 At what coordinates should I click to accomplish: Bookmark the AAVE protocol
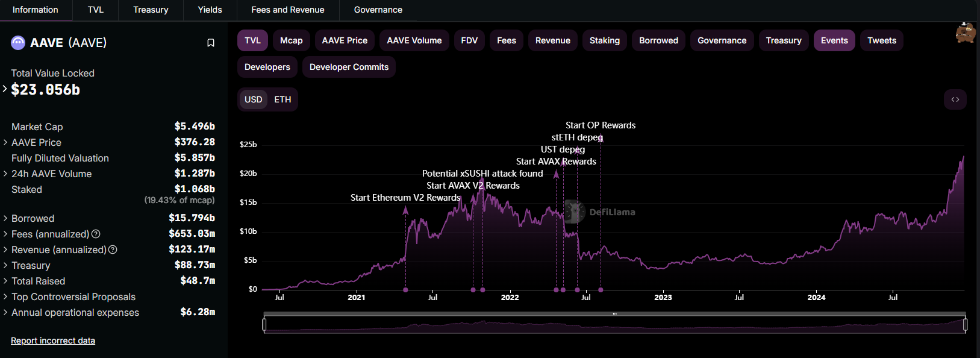click(211, 43)
